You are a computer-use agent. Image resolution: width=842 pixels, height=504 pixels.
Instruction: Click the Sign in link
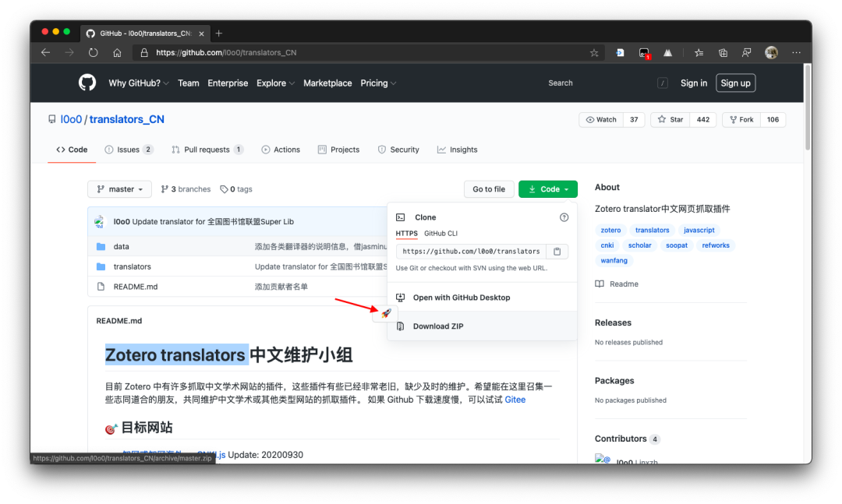[x=694, y=83]
